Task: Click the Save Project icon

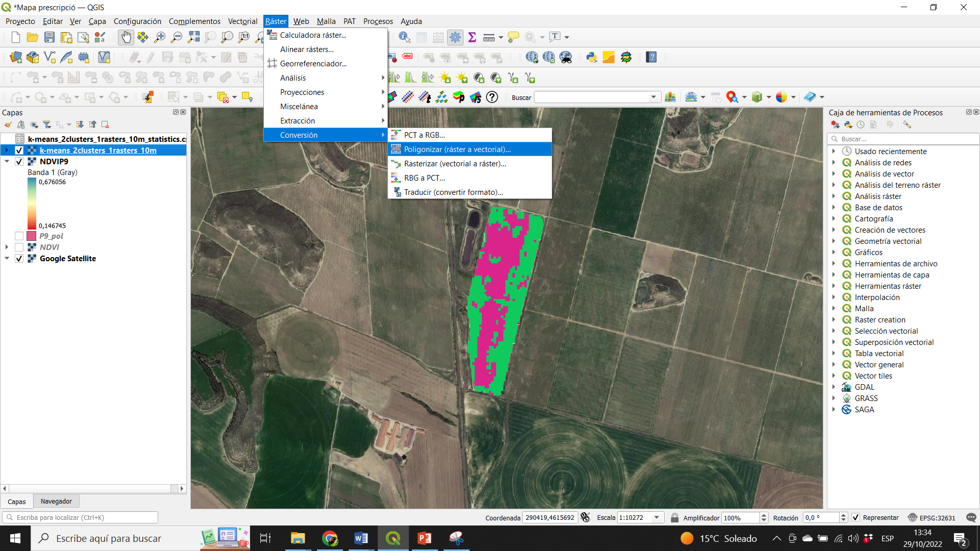Action: tap(50, 37)
